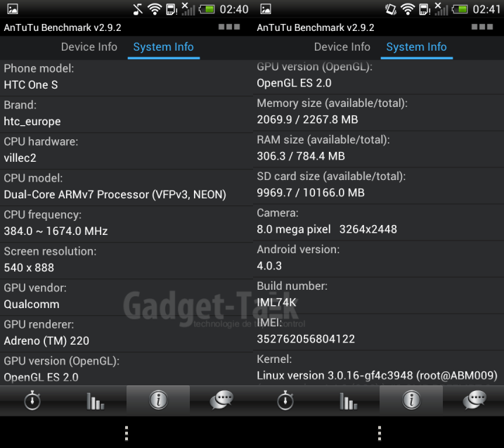
Task: Open the stopwatch test tab in right screenshot
Action: coord(285,400)
